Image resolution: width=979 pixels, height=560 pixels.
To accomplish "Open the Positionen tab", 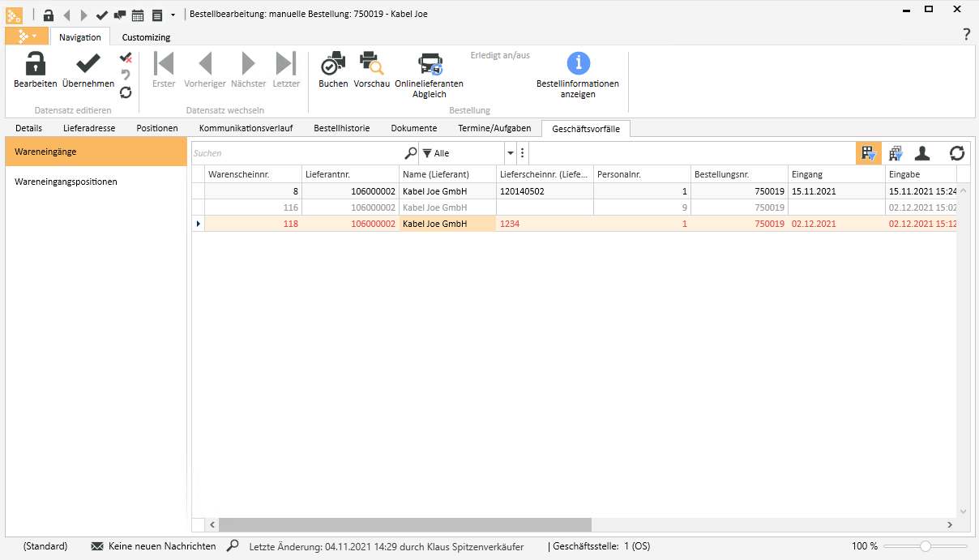I will point(157,128).
